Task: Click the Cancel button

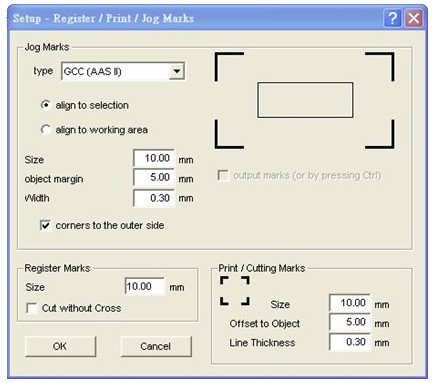Action: pos(156,346)
